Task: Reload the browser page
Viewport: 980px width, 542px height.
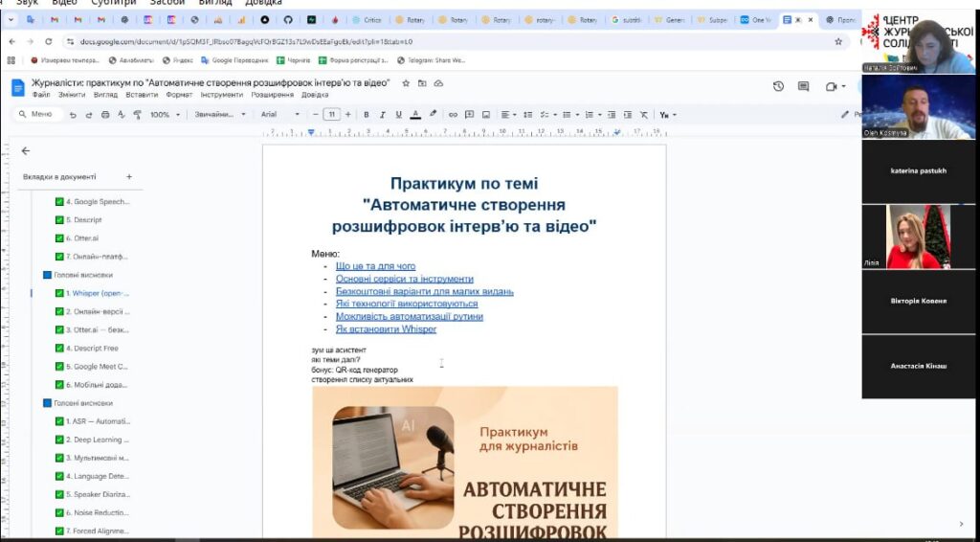Action: tap(49, 42)
